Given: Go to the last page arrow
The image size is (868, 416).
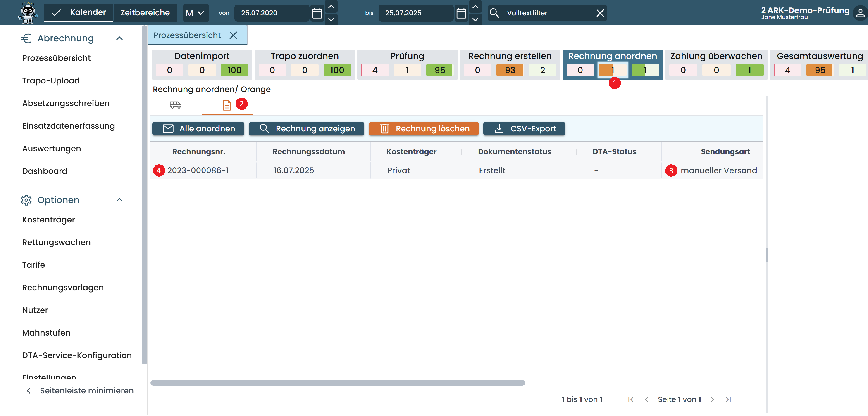Looking at the screenshot, I should [x=728, y=399].
